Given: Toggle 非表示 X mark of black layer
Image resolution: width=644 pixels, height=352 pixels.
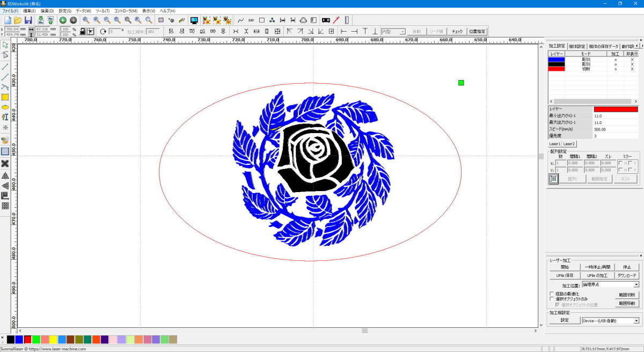Looking at the screenshot, I should coord(632,64).
